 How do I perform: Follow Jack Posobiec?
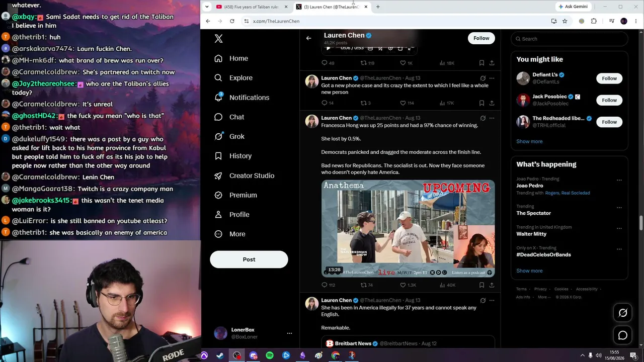609,100
